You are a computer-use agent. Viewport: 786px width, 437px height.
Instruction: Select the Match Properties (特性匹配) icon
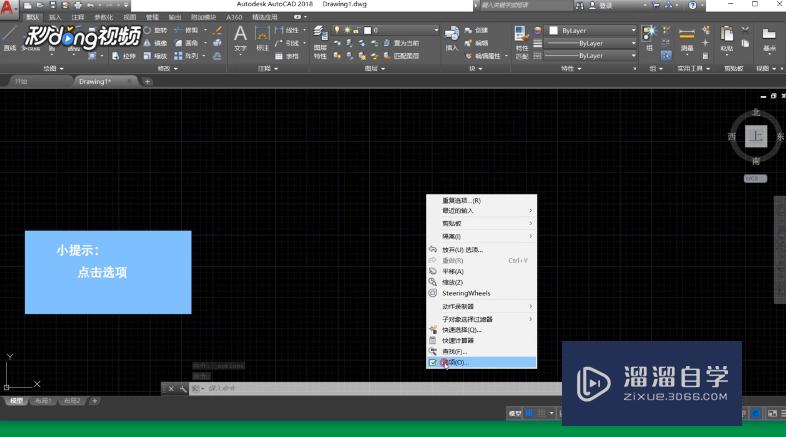[x=522, y=36]
